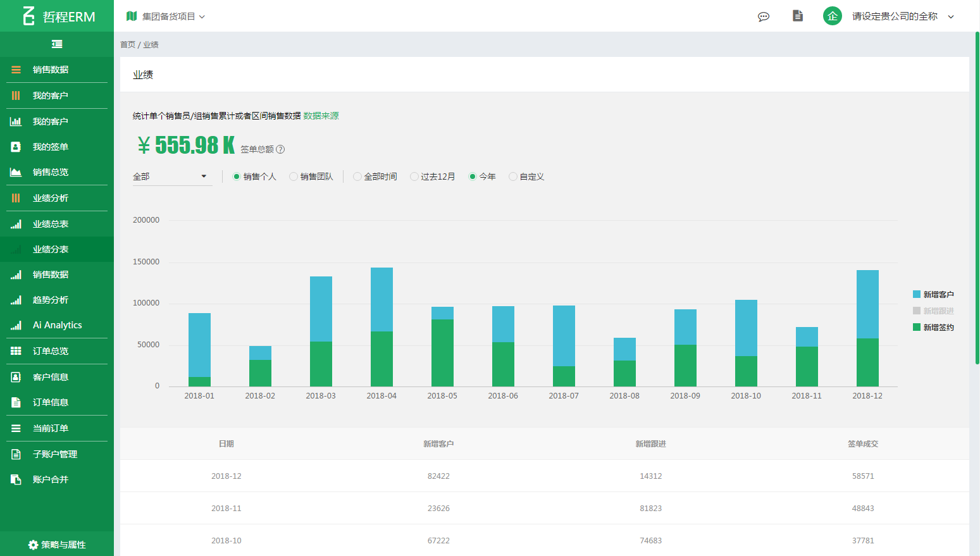Click the map icon beside 集团备货项目
The width and height of the screenshot is (980, 556).
point(132,16)
